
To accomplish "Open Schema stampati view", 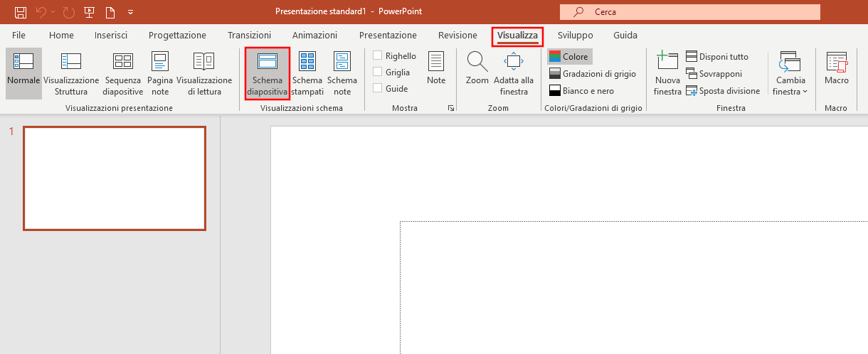I will tap(307, 73).
